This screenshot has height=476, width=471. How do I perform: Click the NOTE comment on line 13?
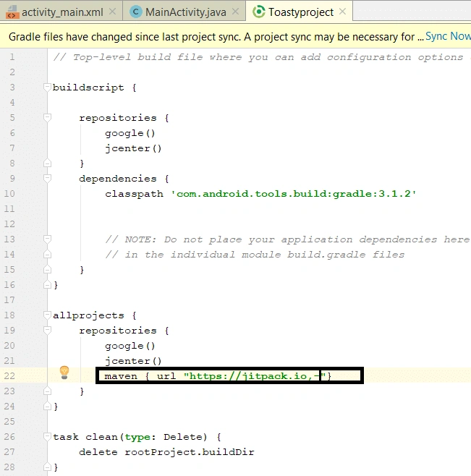point(287,239)
